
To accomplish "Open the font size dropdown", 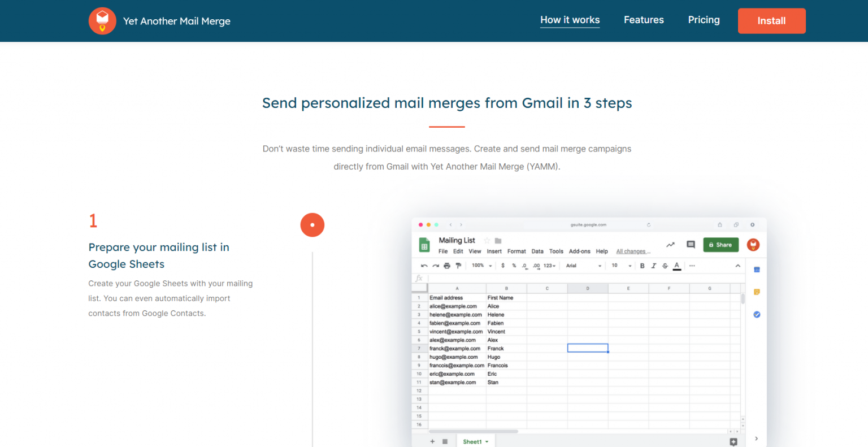I will pos(617,266).
